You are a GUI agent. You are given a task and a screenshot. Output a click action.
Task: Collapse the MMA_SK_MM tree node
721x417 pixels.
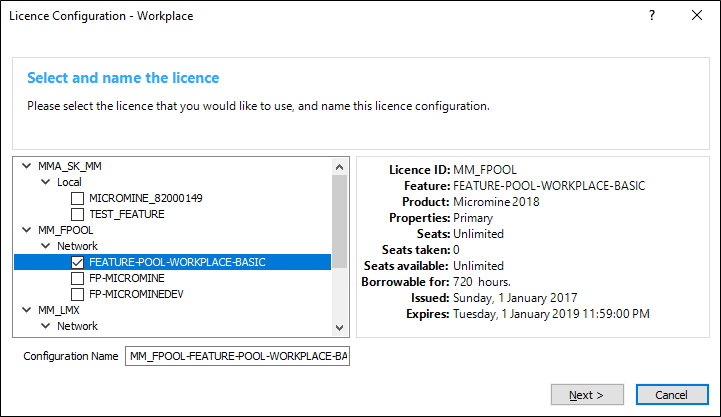(28, 166)
